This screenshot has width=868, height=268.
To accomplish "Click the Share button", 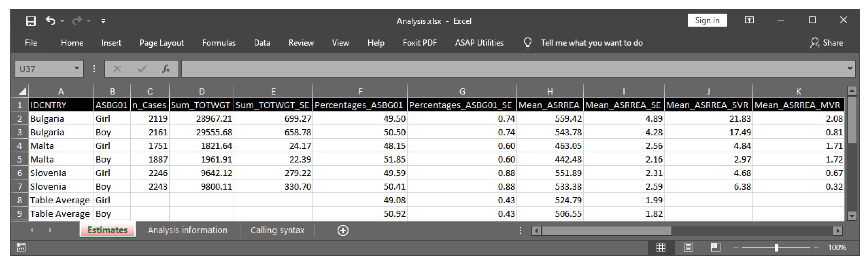I will tap(826, 43).
